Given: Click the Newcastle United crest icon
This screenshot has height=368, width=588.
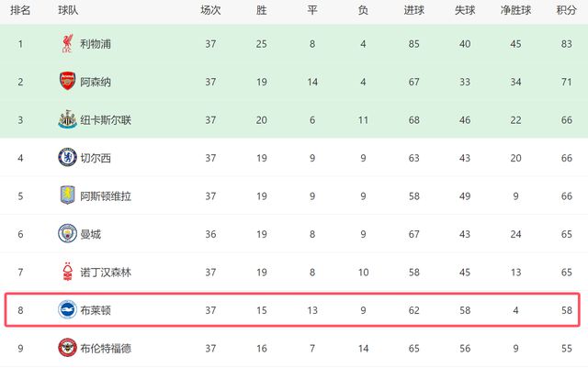Looking at the screenshot, I should tap(66, 119).
